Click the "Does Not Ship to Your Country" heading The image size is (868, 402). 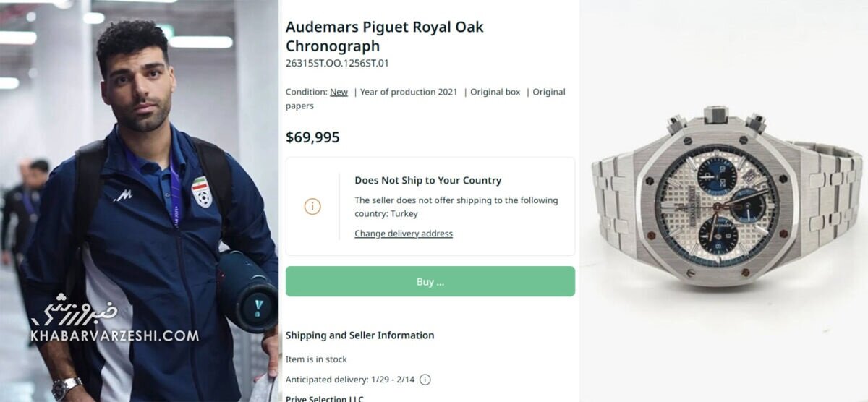427,180
